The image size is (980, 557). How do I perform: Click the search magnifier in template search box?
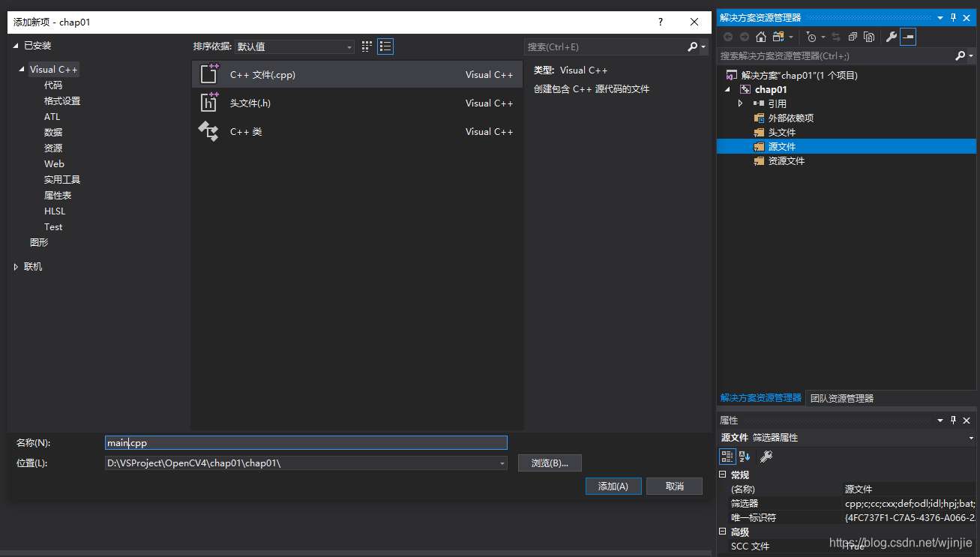click(x=692, y=46)
